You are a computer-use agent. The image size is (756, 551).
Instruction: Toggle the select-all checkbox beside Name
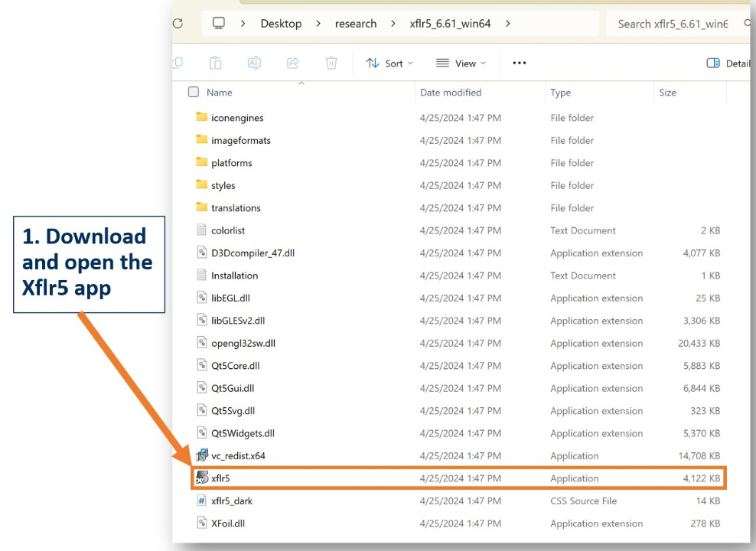click(x=194, y=93)
